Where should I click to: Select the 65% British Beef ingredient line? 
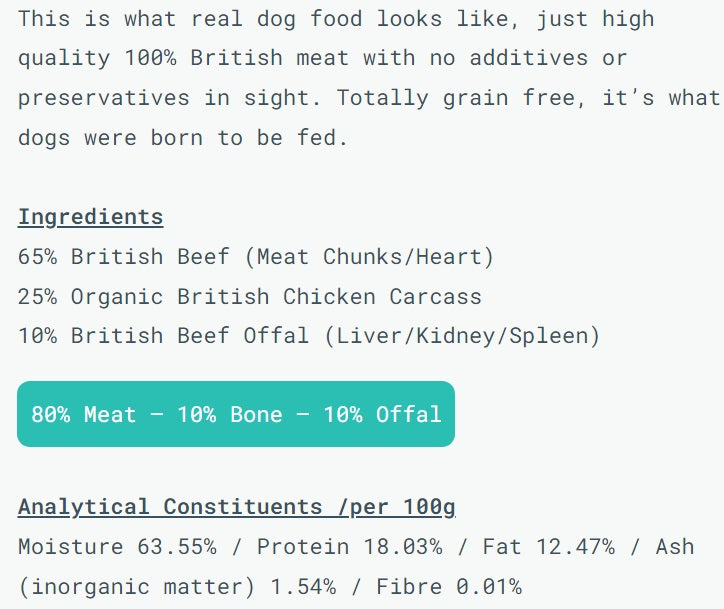[x=256, y=257]
